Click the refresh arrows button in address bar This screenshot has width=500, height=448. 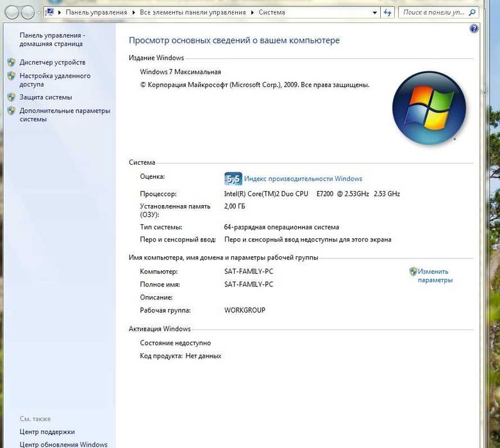(387, 12)
